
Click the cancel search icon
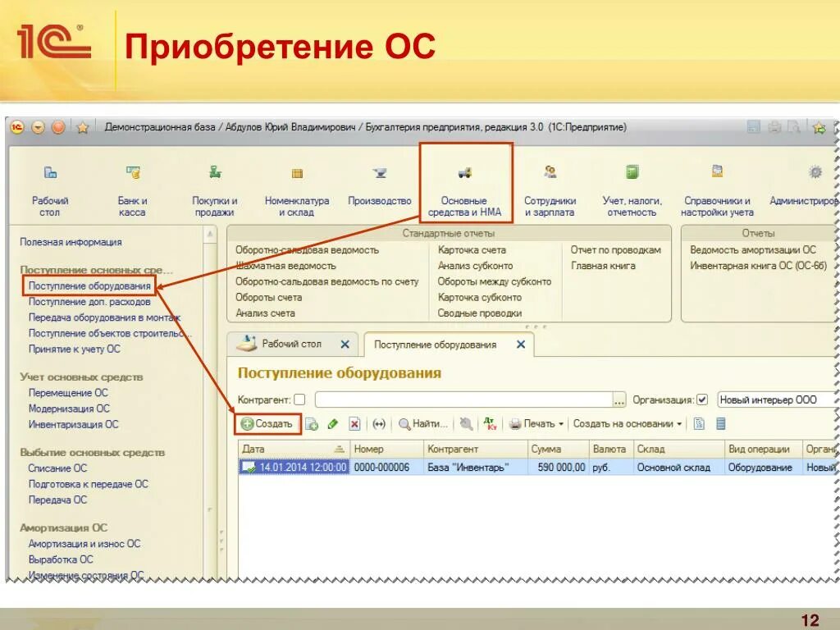pos(466,424)
